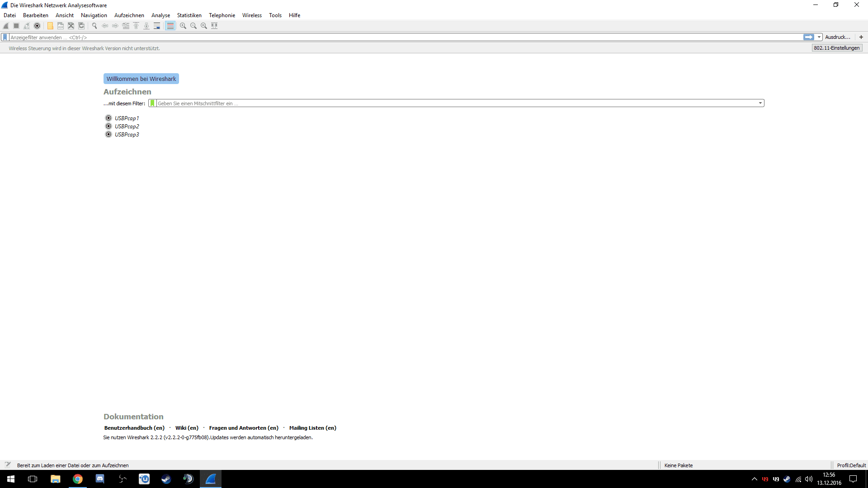
Task: Open Windows Start menu
Action: (11, 479)
